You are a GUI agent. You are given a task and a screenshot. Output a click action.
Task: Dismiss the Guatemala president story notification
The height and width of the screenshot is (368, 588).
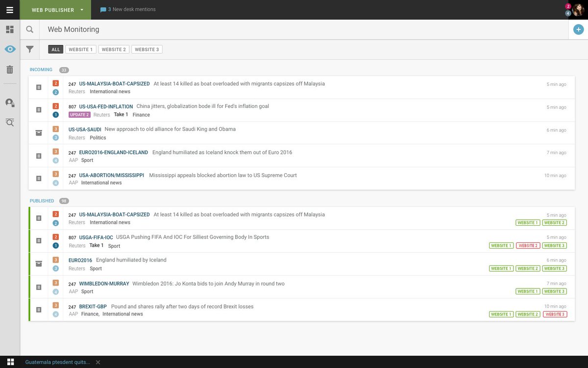[98, 362]
